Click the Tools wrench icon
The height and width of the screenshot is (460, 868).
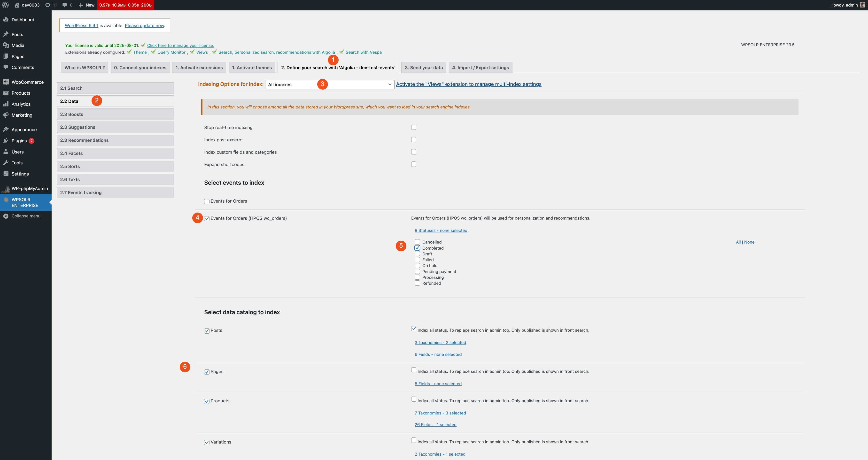pos(6,163)
